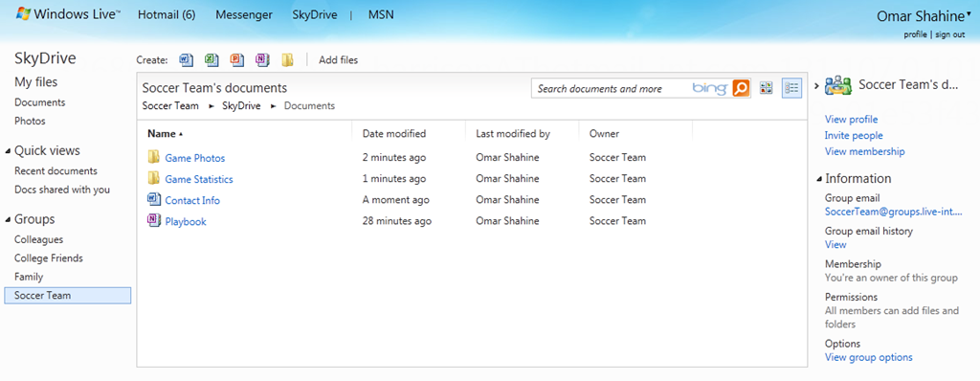Image resolution: width=980 pixels, height=381 pixels.
Task: Switch to details list view
Action: coord(791,88)
